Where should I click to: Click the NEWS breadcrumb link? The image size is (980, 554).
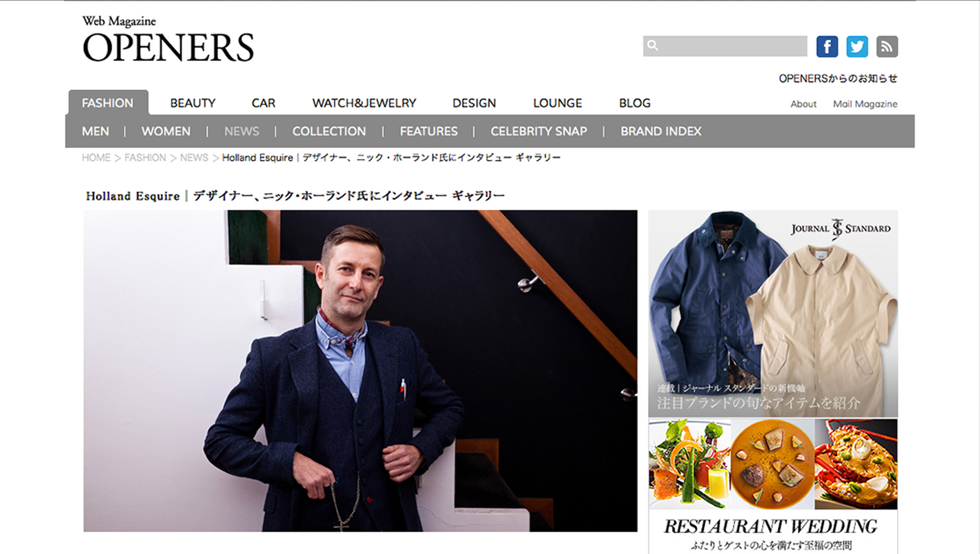[194, 158]
